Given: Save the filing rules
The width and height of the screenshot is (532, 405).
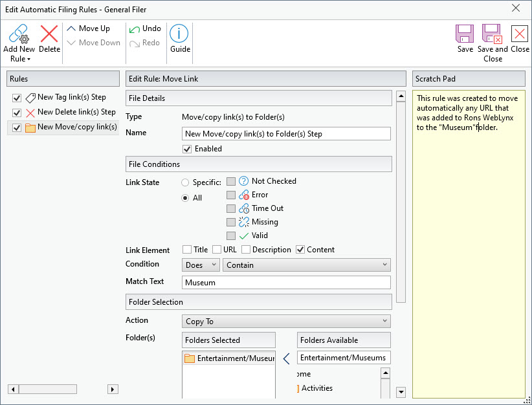Looking at the screenshot, I should click(x=465, y=39).
